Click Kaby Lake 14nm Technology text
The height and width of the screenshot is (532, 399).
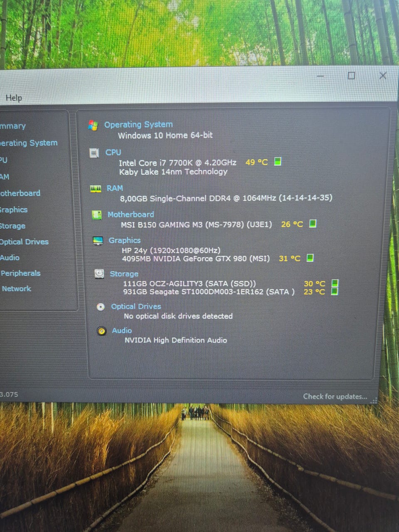click(x=173, y=172)
